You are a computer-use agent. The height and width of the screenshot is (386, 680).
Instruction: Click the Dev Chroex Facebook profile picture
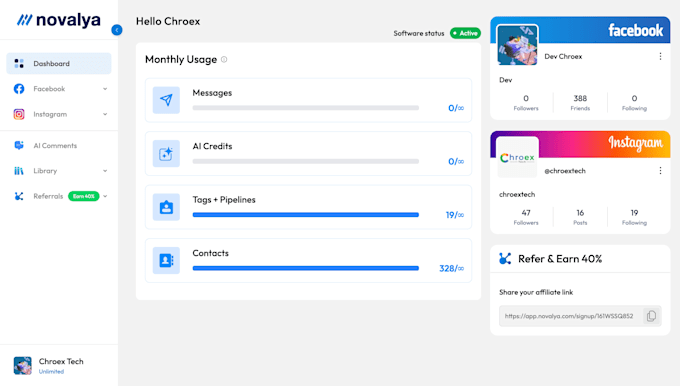tap(517, 45)
